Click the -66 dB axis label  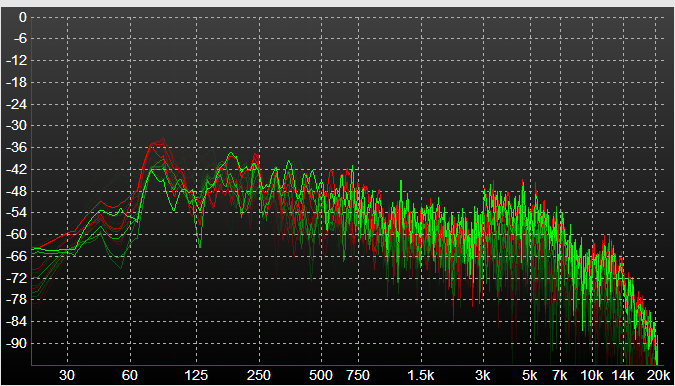tap(17, 256)
